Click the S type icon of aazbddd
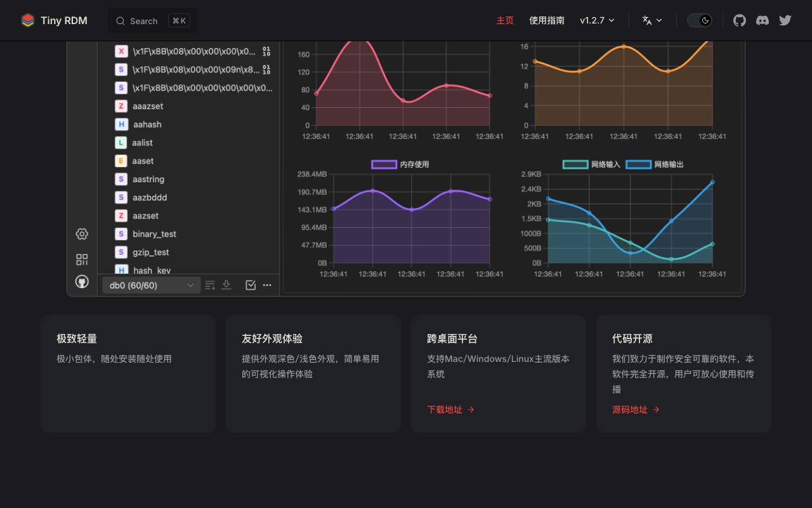Screen dimensions: 812x508 pos(121,197)
